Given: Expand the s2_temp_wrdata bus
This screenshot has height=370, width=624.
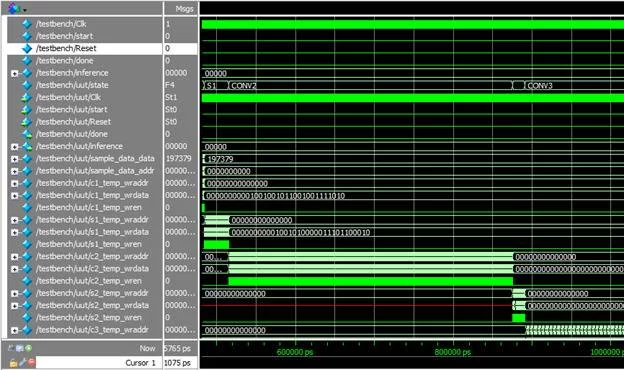Looking at the screenshot, I should click(x=14, y=306).
